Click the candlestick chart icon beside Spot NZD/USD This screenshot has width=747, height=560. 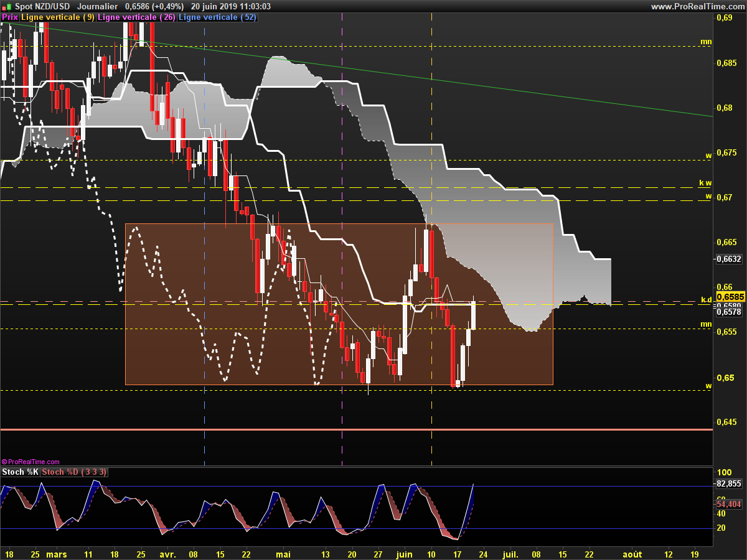point(7,6)
